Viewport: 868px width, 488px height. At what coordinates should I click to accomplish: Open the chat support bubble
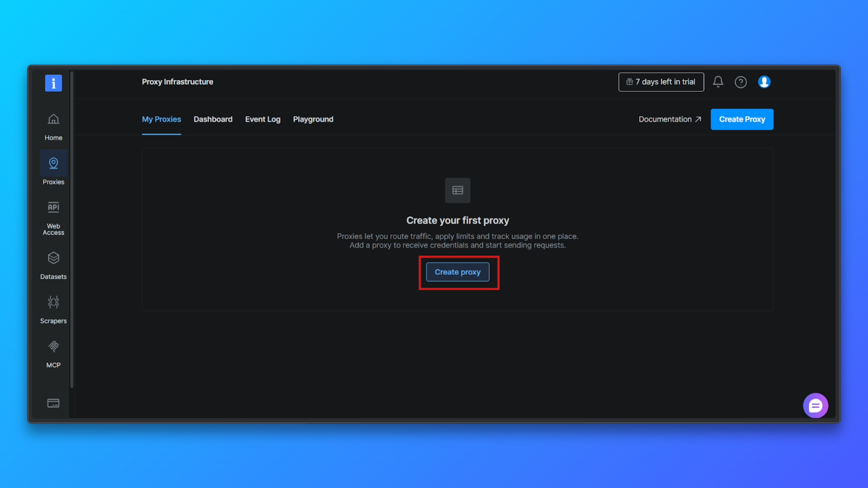pos(816,405)
